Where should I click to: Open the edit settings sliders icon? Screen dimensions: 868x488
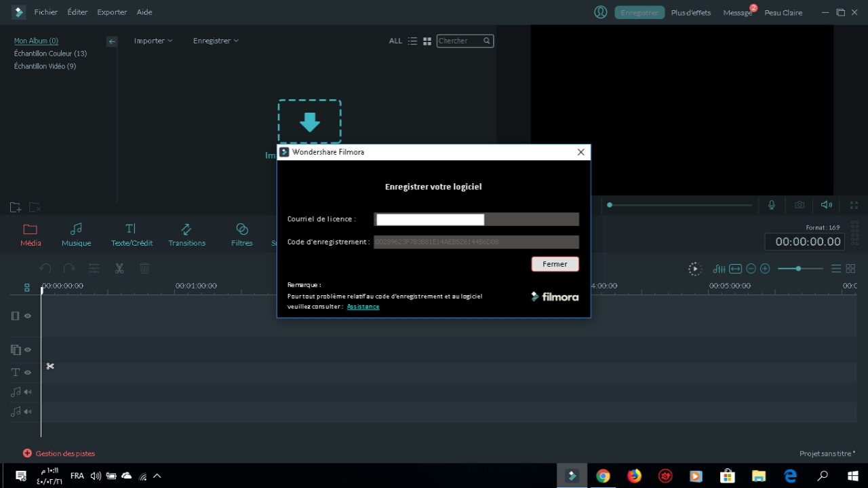pos(94,269)
